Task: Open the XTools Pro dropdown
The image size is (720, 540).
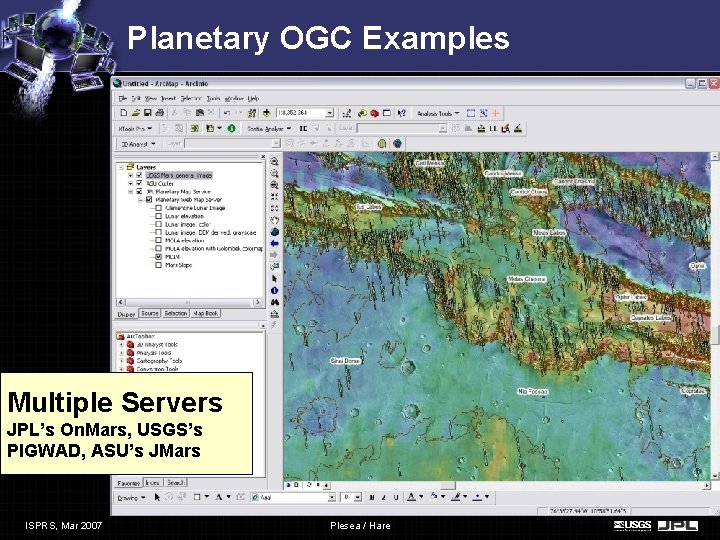Action: pos(135,129)
